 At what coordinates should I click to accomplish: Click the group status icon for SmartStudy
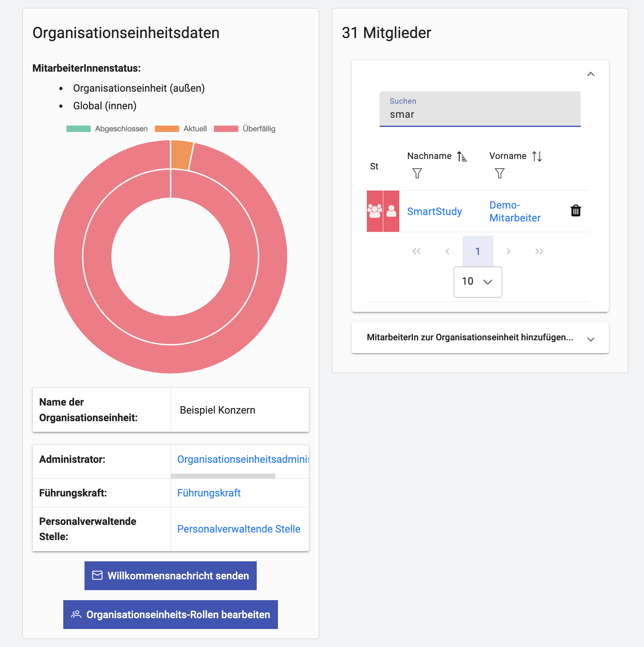[x=375, y=211]
